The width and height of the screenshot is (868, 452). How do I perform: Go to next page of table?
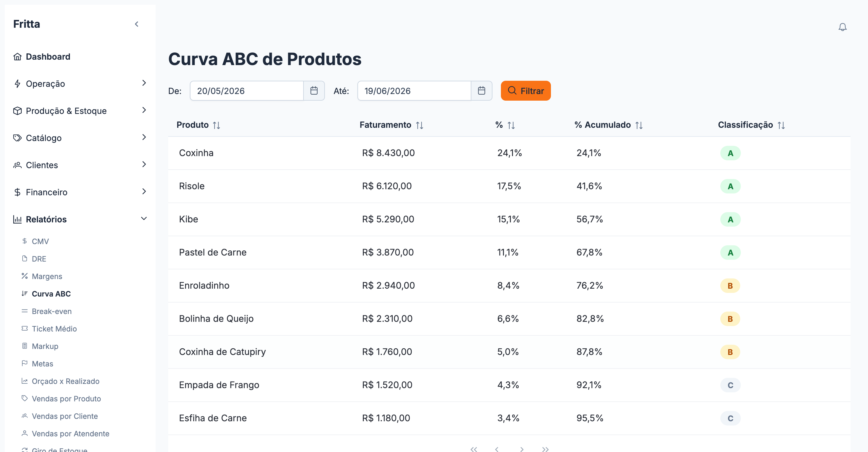521,449
